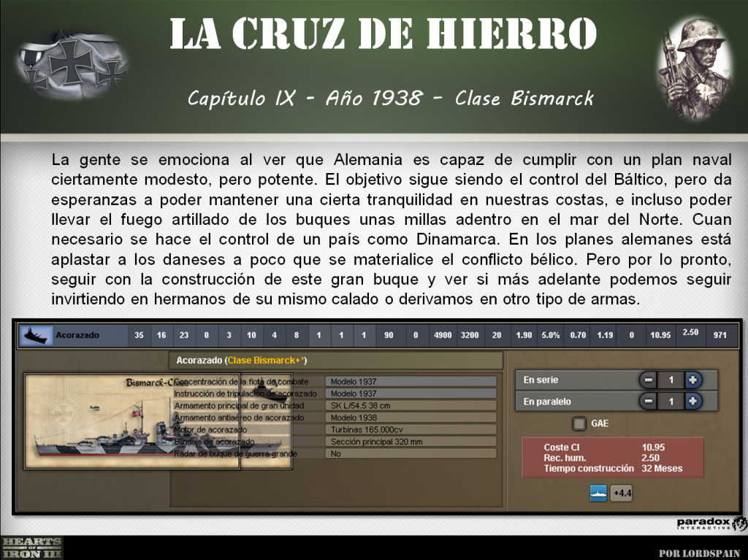Click the 0.70 stat cell
This screenshot has height=560, width=748.
pyautogui.click(x=578, y=335)
